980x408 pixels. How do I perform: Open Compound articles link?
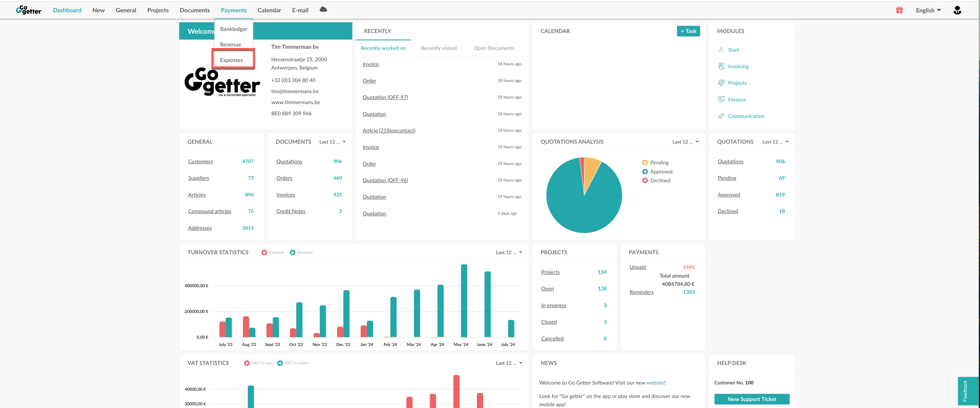pyautogui.click(x=209, y=211)
